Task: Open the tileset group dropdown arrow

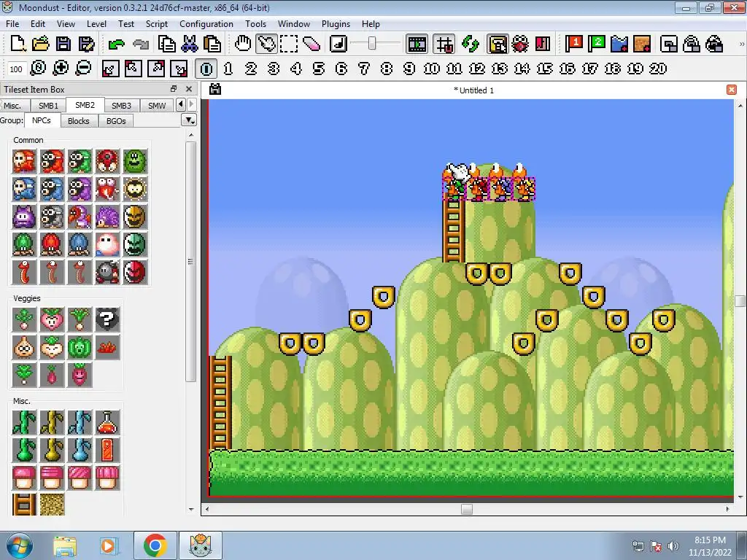Action: coord(189,120)
